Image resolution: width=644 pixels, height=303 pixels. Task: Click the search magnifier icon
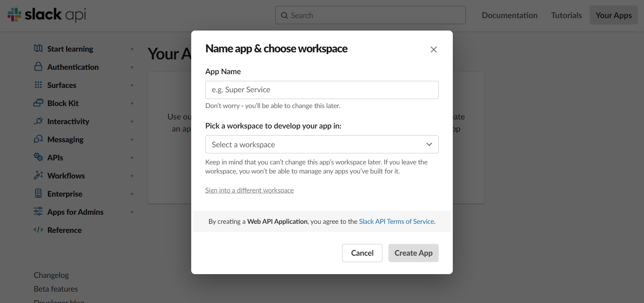284,15
